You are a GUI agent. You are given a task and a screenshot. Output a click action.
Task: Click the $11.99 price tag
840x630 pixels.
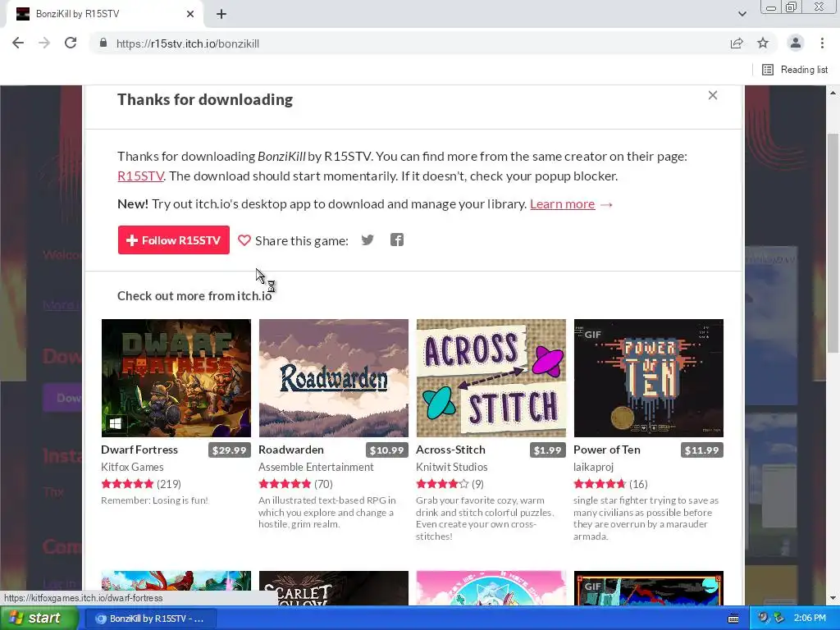[702, 450]
